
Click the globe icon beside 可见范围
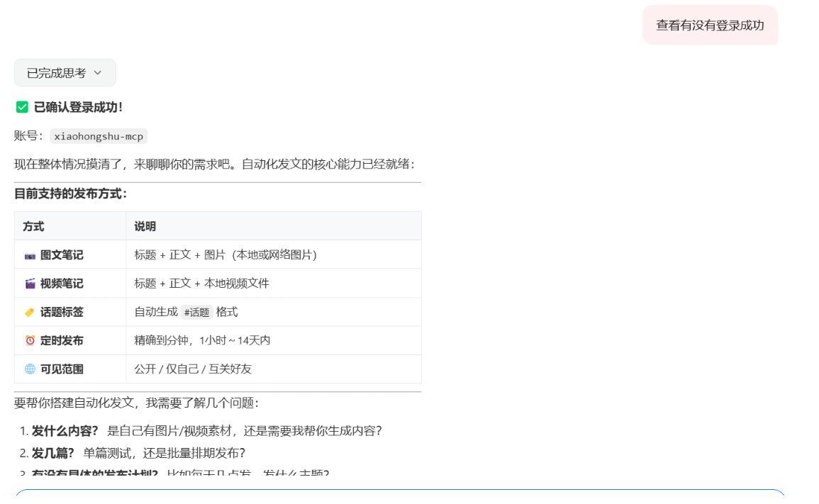[30, 369]
